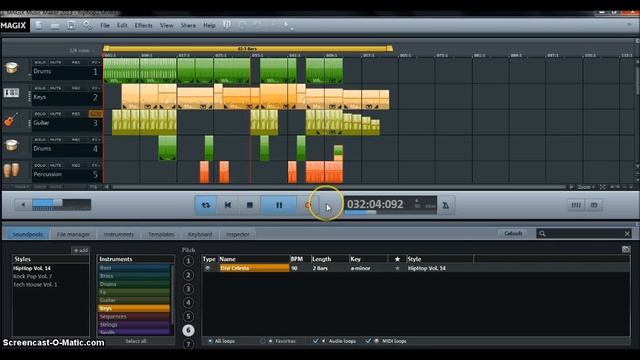
Task: Solo the Drums track 1
Action: point(40,62)
